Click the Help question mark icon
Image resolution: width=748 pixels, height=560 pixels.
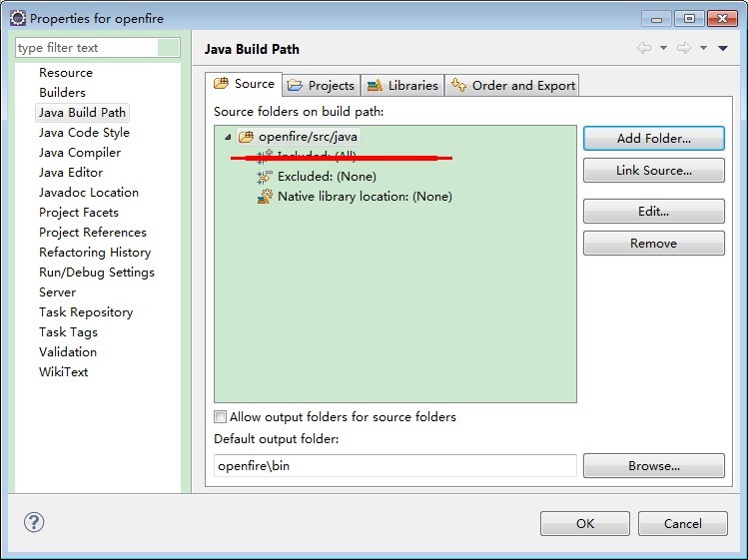click(x=34, y=522)
